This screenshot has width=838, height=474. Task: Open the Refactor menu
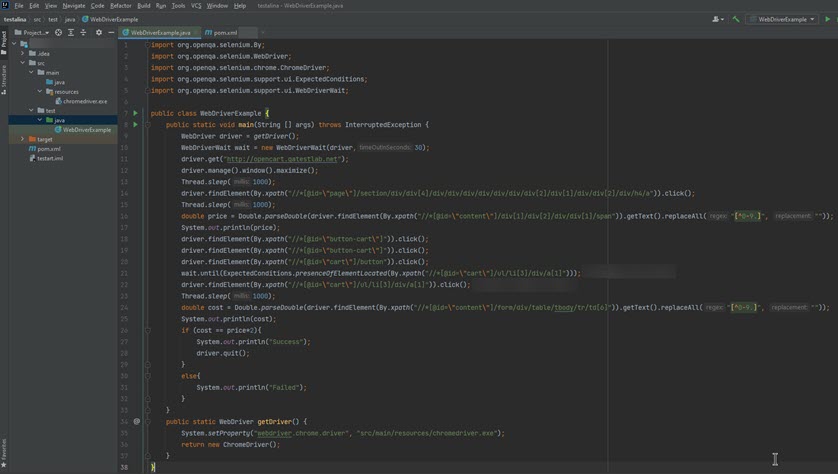pos(121,6)
